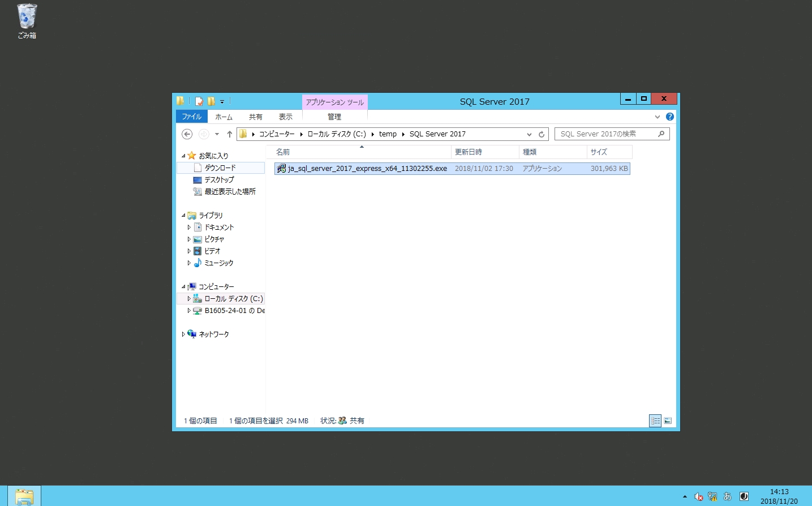Click the muted speaker icon in system tray
812x506 pixels.
[698, 496]
